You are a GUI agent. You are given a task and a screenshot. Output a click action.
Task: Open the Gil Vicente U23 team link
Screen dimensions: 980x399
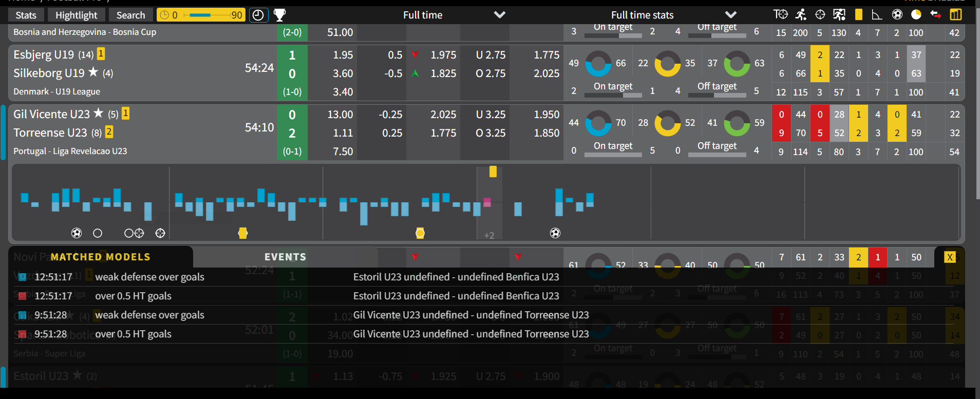(x=51, y=114)
